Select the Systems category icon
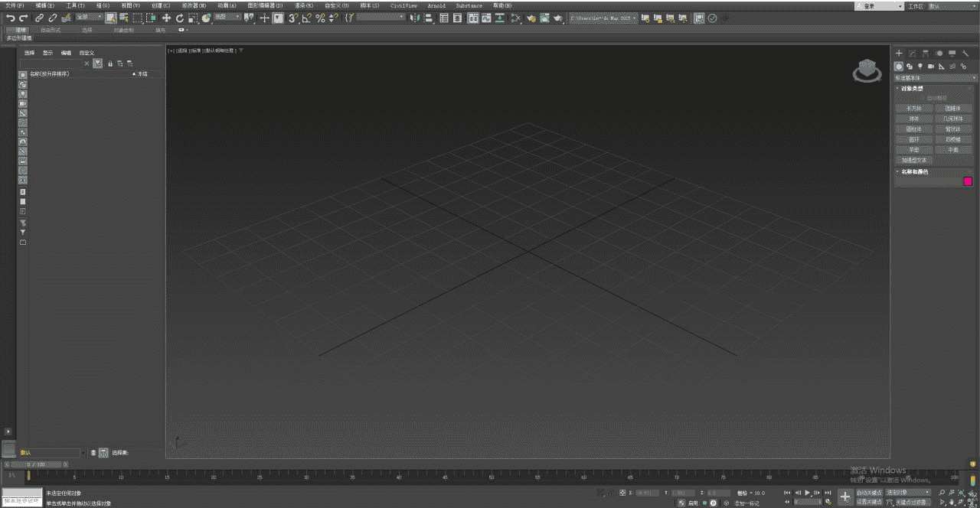This screenshot has height=508, width=980. click(963, 67)
